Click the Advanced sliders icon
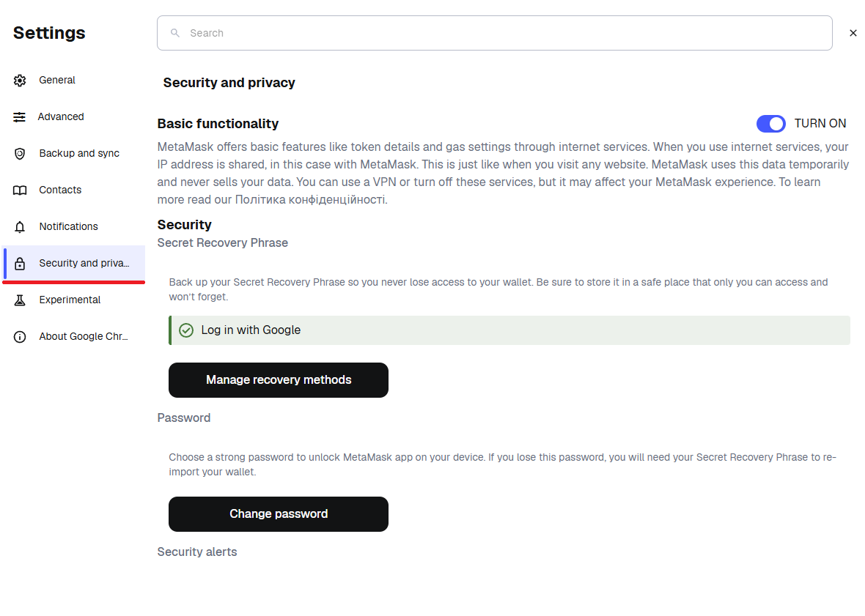This screenshot has height=616, width=865. pyautogui.click(x=20, y=117)
